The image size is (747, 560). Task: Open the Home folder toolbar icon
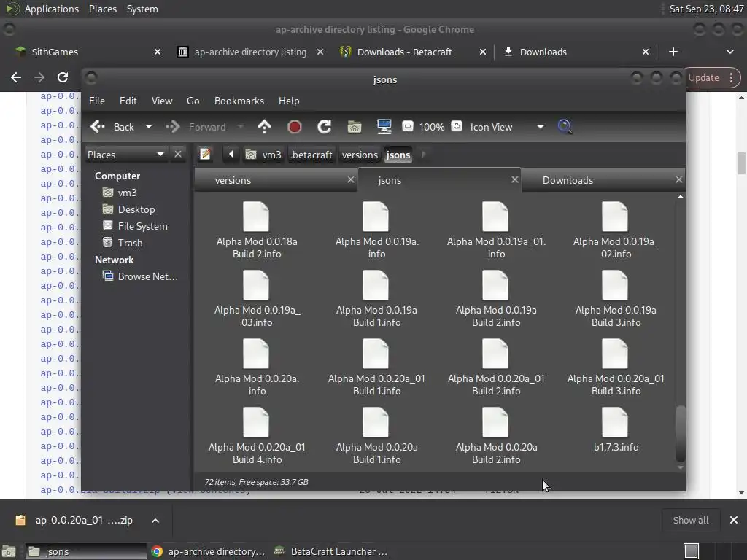(355, 127)
